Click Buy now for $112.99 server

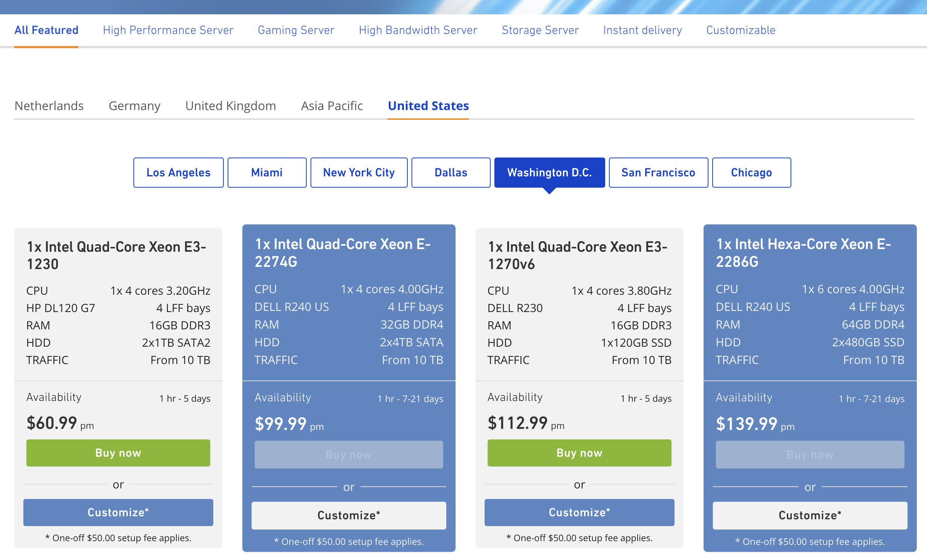click(579, 453)
